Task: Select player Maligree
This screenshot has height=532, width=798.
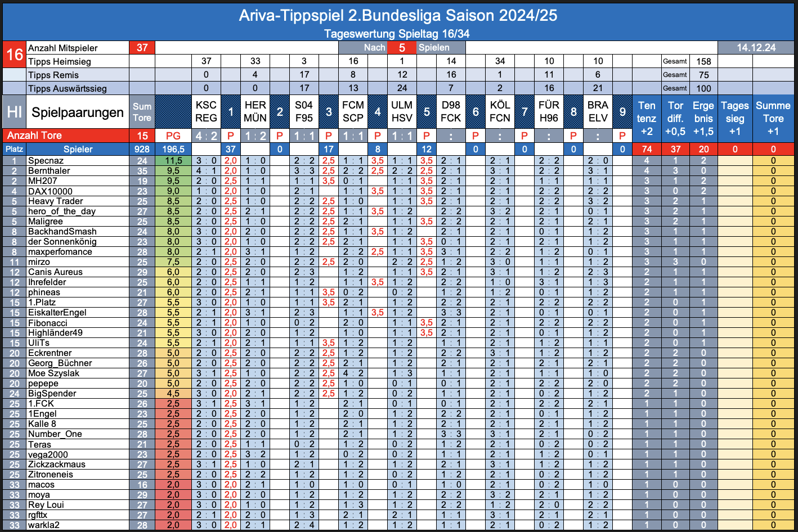Action: [x=78, y=222]
